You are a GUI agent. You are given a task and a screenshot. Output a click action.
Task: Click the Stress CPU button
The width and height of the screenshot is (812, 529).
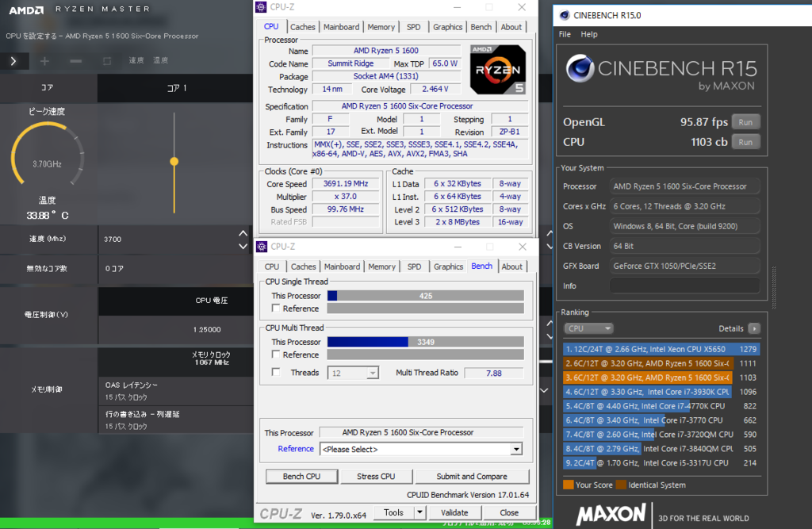(x=376, y=476)
